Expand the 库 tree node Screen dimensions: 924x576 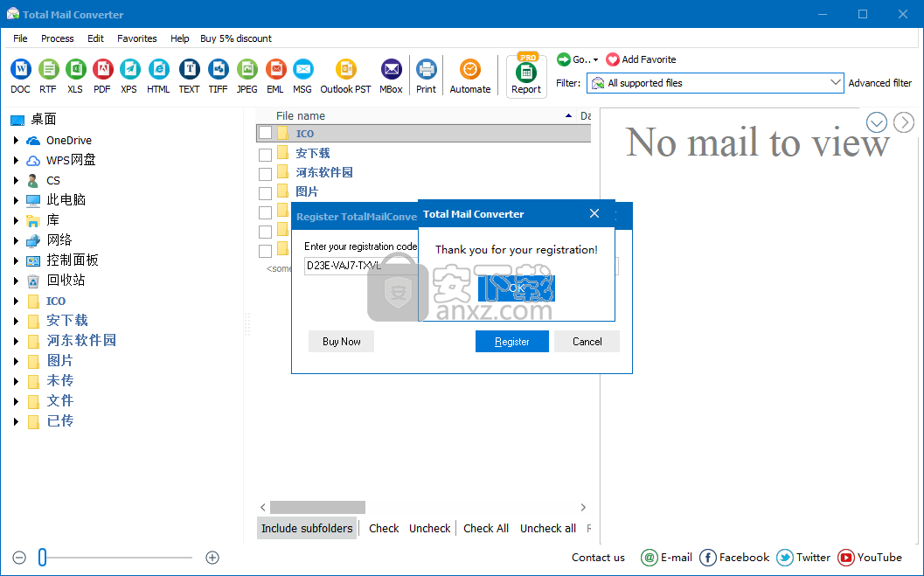(x=16, y=220)
